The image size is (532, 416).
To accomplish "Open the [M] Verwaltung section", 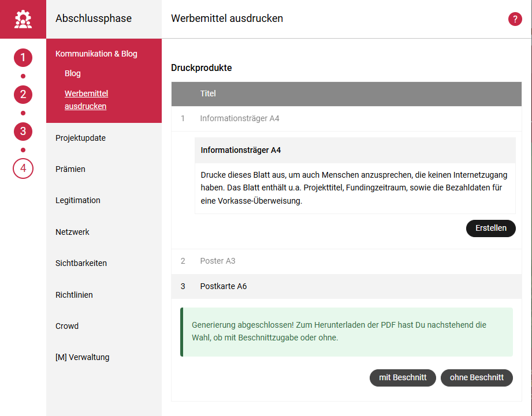I will (x=82, y=357).
